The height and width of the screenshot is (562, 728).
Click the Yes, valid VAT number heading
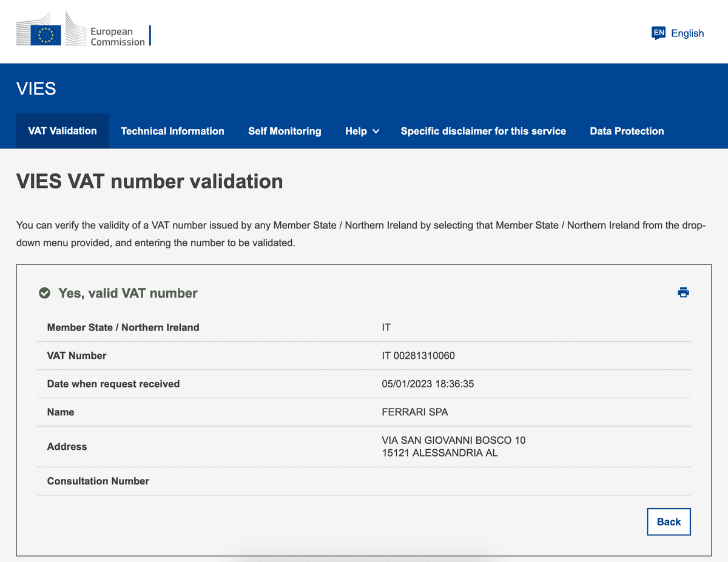[x=127, y=293]
